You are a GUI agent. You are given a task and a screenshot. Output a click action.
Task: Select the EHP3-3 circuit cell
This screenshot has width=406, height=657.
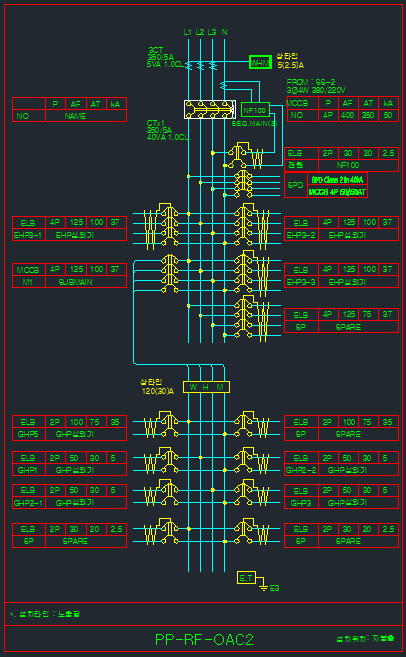[x=301, y=282]
